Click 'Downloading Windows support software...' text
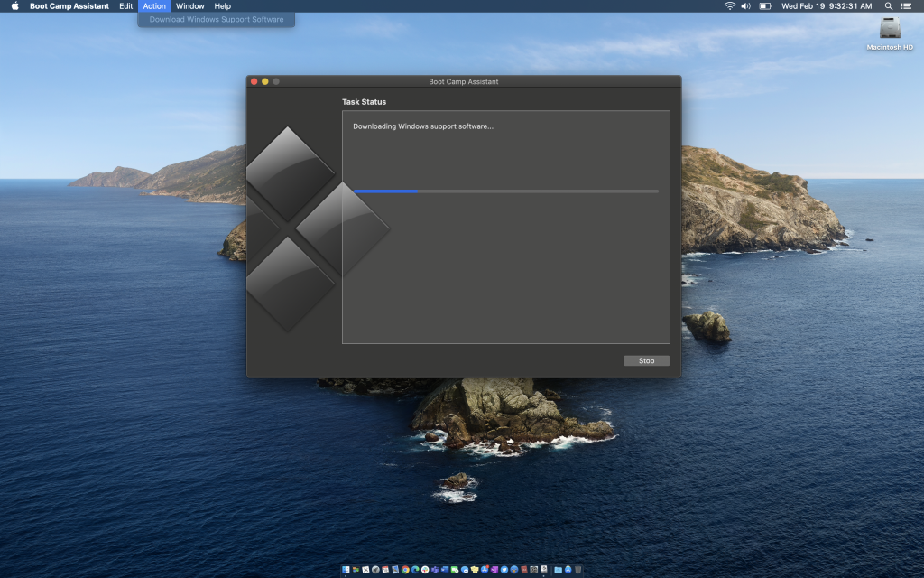The width and height of the screenshot is (924, 578). 423,126
